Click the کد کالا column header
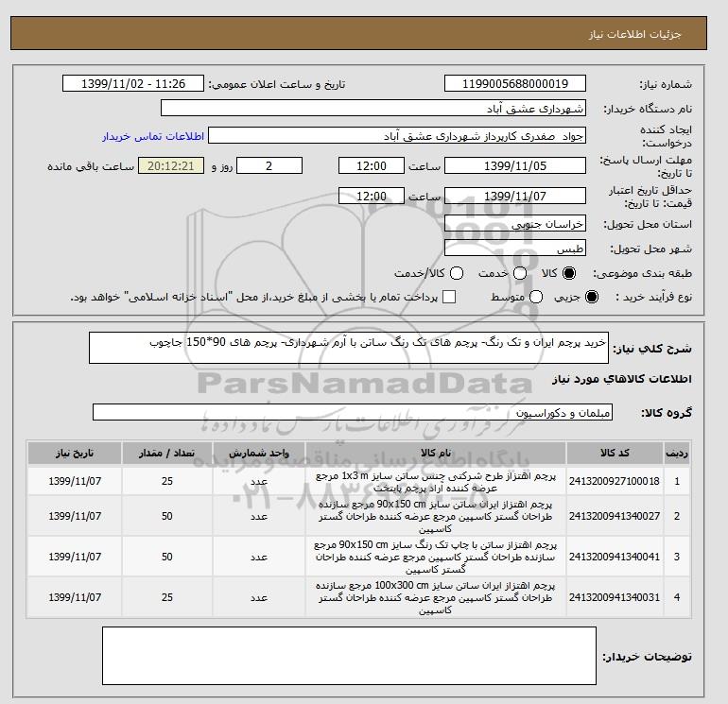Screen dimensions: 728x704 [x=615, y=453]
